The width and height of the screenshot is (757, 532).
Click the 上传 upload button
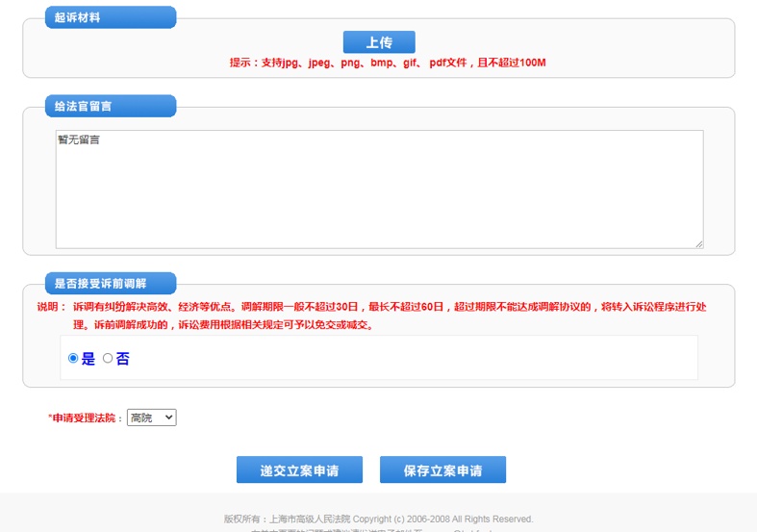pos(379,42)
